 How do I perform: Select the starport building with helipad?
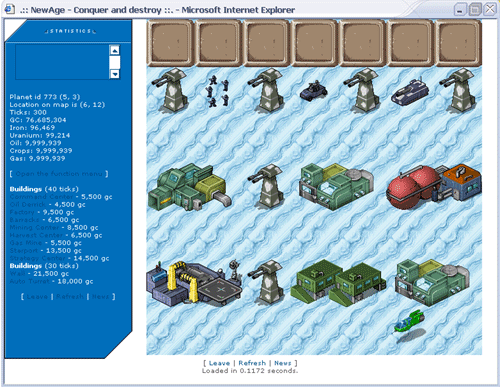coord(194,284)
